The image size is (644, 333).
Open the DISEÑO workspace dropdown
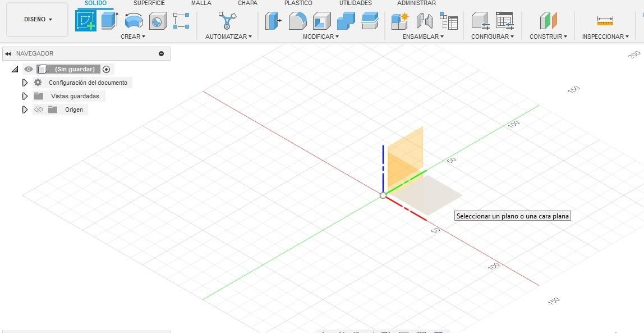pyautogui.click(x=38, y=19)
